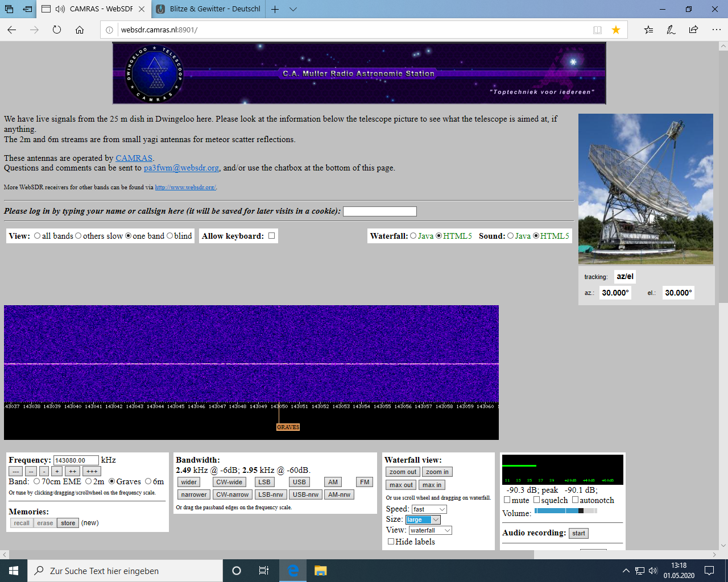Open reading view icon in address bar
The width and height of the screenshot is (728, 582).
[x=597, y=30]
